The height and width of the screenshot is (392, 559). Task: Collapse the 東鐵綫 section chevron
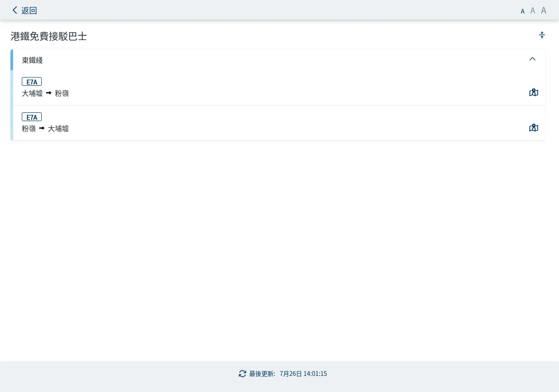click(532, 59)
